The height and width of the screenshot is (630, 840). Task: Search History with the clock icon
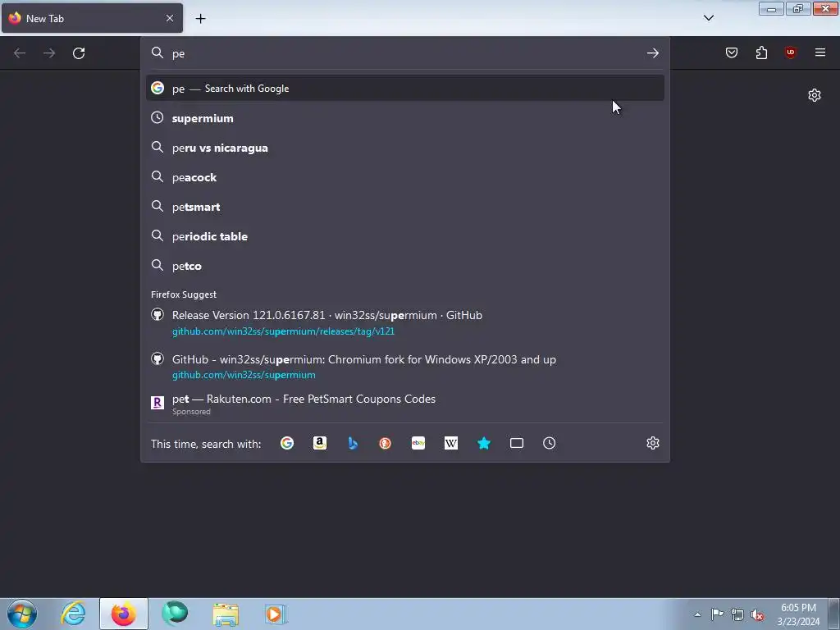(x=549, y=443)
